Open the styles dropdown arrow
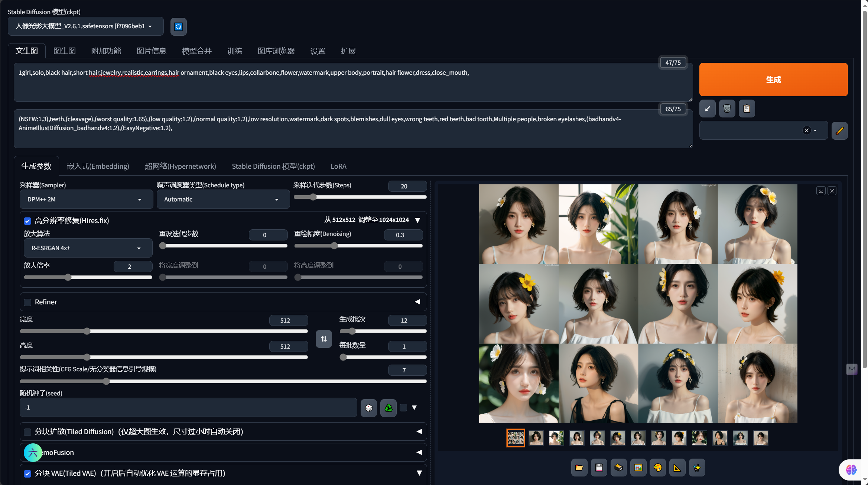Image resolution: width=868 pixels, height=485 pixels. click(815, 130)
